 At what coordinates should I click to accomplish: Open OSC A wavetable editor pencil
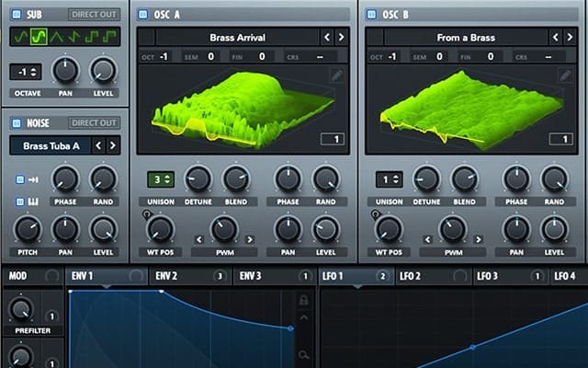(337, 75)
